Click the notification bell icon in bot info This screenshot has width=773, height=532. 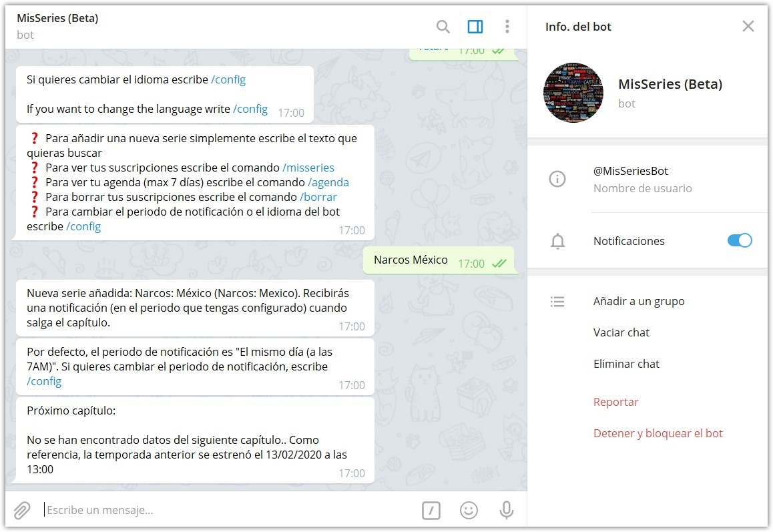557,241
